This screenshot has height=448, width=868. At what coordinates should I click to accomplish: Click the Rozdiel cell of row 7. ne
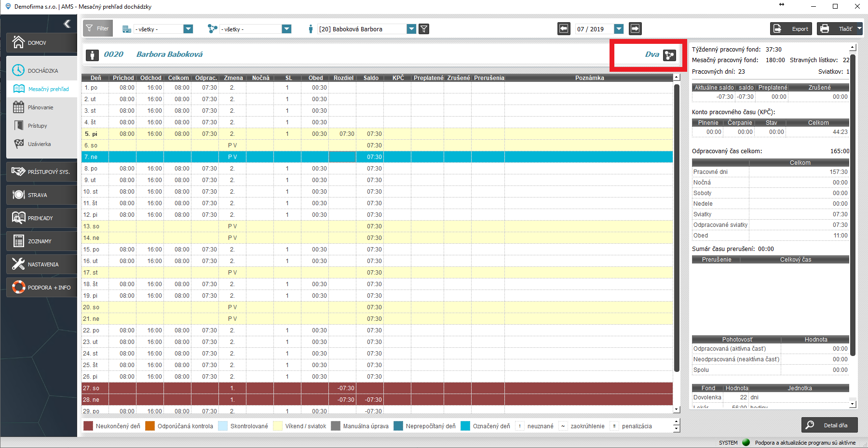pos(342,157)
